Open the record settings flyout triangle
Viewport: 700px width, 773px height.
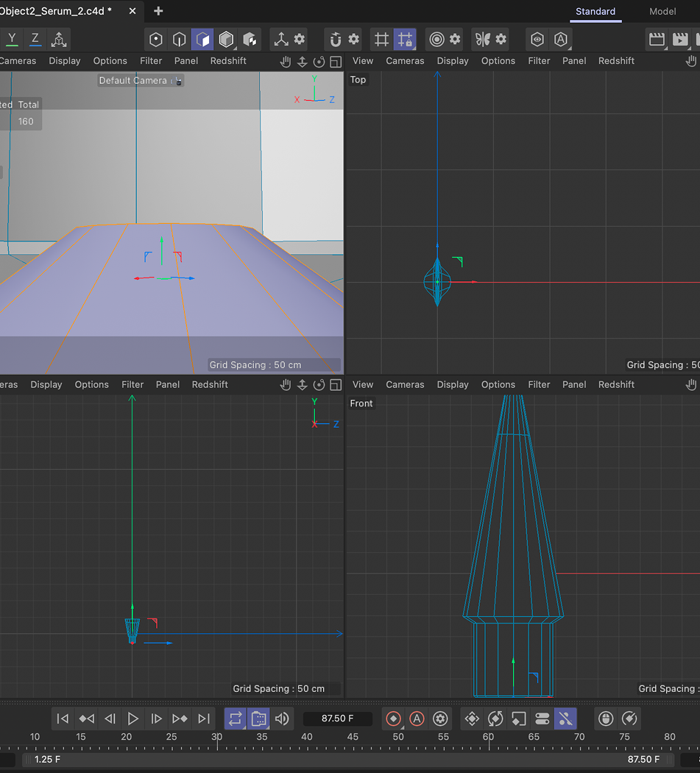pyautogui.click(x=402, y=727)
